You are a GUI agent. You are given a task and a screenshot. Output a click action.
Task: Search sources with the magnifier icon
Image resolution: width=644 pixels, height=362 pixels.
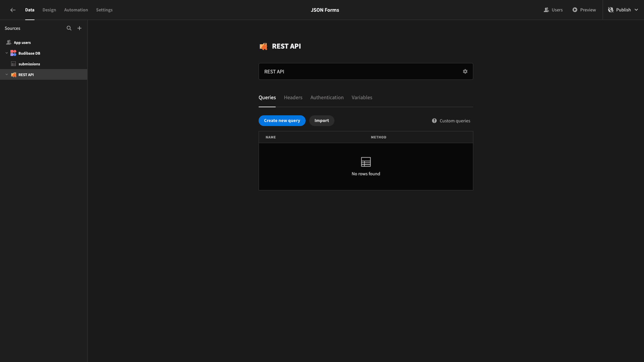click(69, 28)
